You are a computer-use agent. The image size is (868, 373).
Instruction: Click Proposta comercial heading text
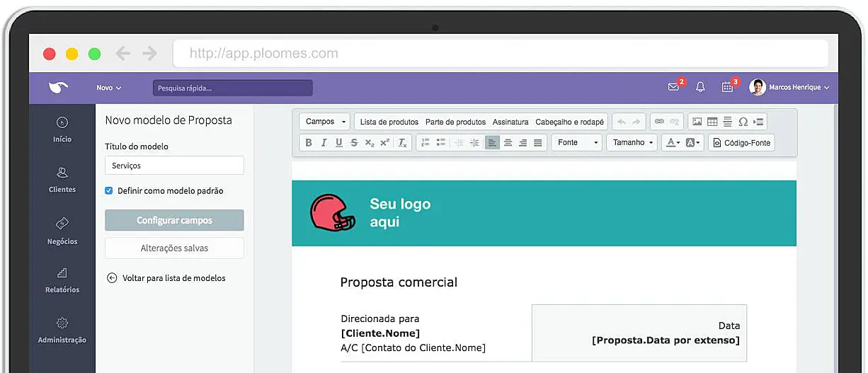(399, 282)
